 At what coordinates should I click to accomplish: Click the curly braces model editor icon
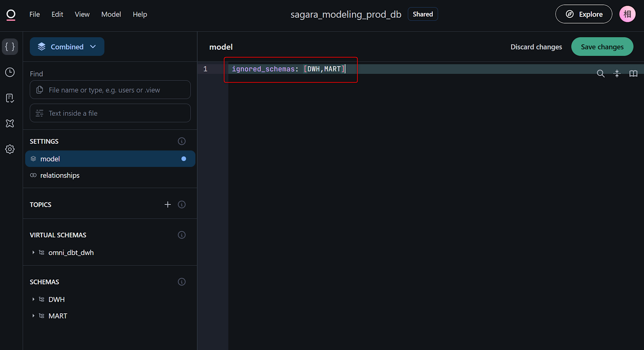[x=10, y=47]
